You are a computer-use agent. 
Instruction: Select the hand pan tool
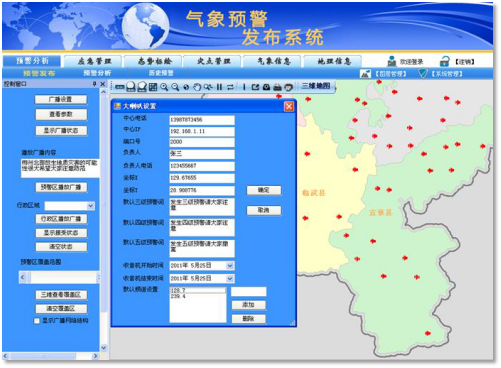tap(197, 87)
